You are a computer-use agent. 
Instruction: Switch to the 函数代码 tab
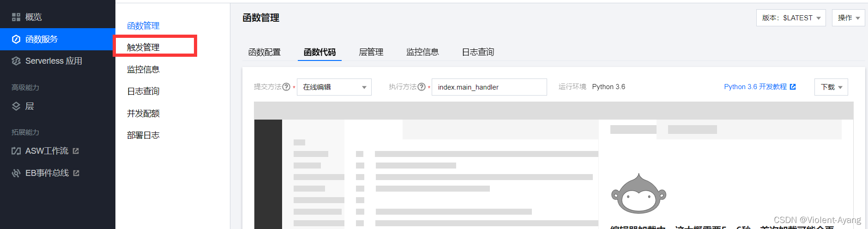[319, 52]
